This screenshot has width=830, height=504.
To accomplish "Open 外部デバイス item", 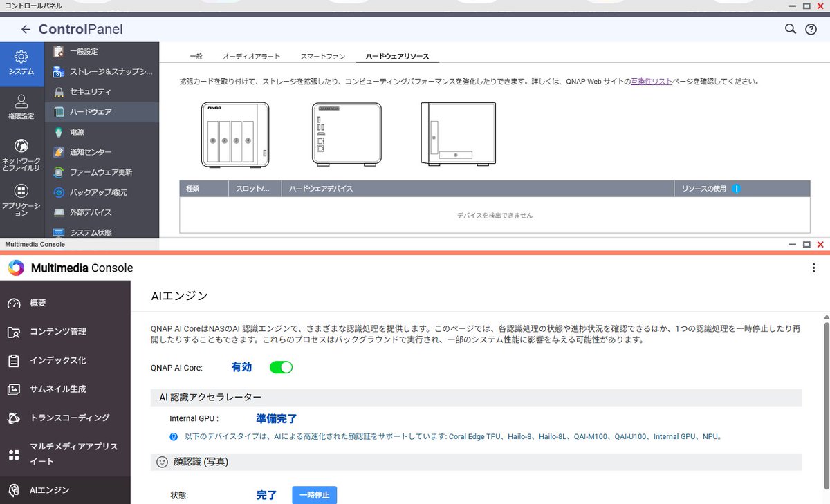I will [x=102, y=212].
